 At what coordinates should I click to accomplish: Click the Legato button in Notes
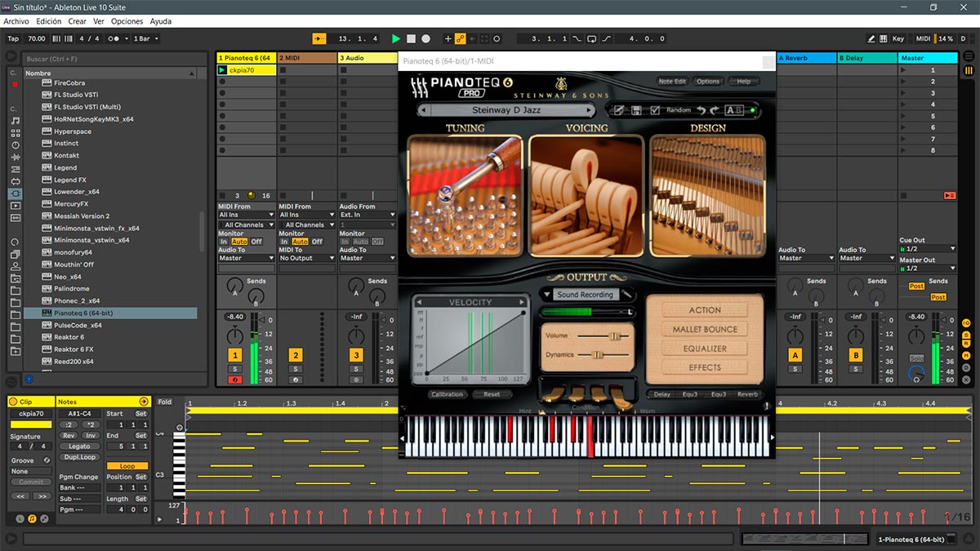79,447
